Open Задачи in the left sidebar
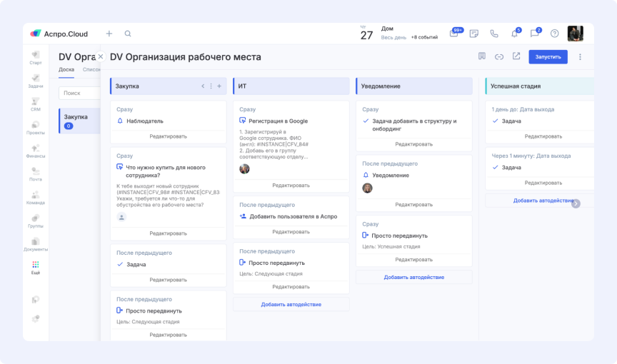 click(x=36, y=81)
